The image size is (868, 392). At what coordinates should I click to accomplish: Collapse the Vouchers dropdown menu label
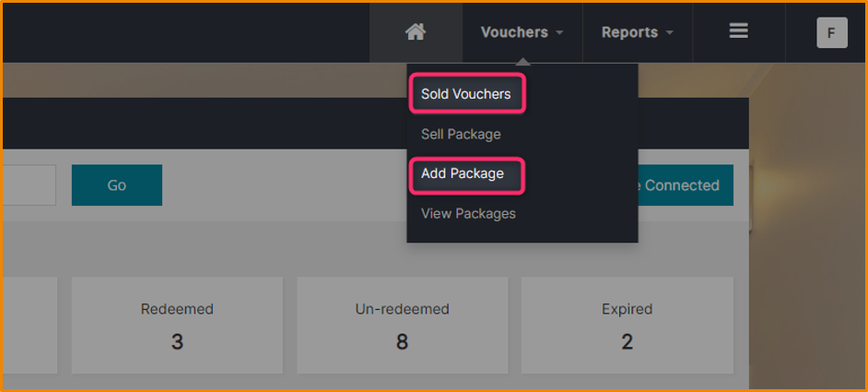(514, 32)
